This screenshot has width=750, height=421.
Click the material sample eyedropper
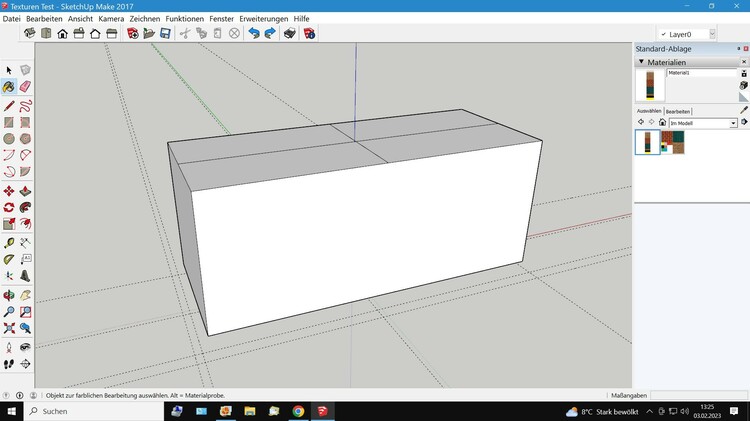pos(743,110)
